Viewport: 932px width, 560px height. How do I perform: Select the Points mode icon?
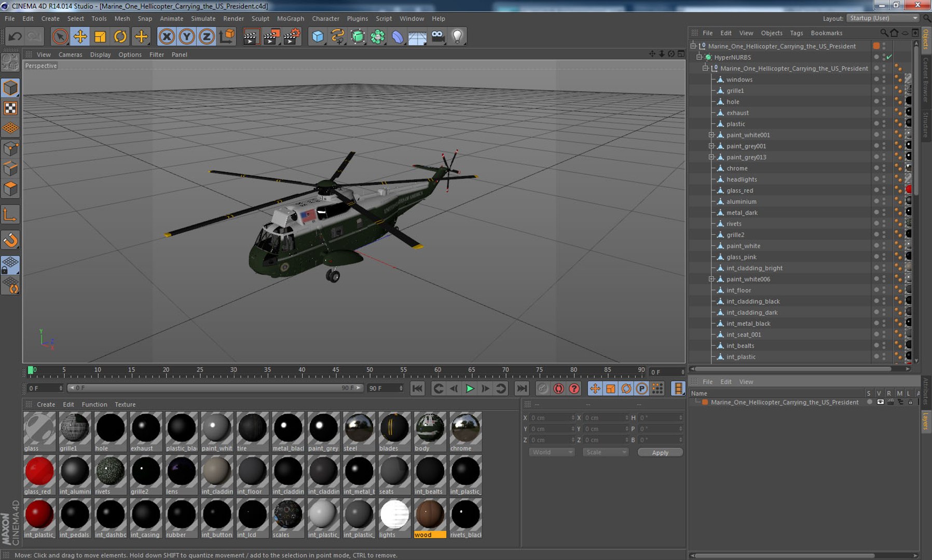click(10, 149)
